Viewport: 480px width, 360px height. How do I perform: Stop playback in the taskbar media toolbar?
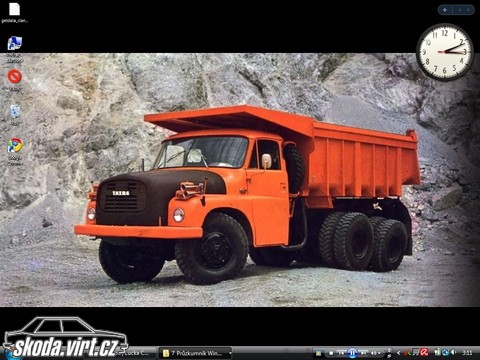click(331, 353)
